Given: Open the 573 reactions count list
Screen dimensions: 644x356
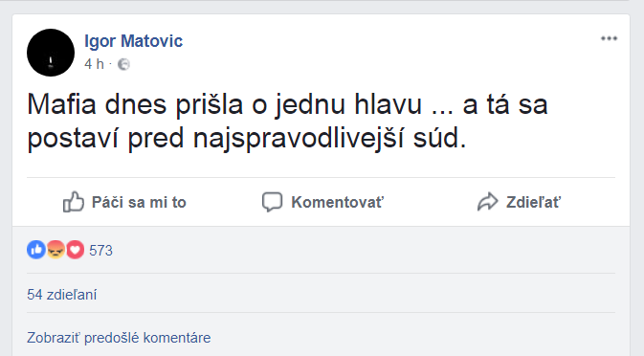Looking at the screenshot, I should point(100,251).
